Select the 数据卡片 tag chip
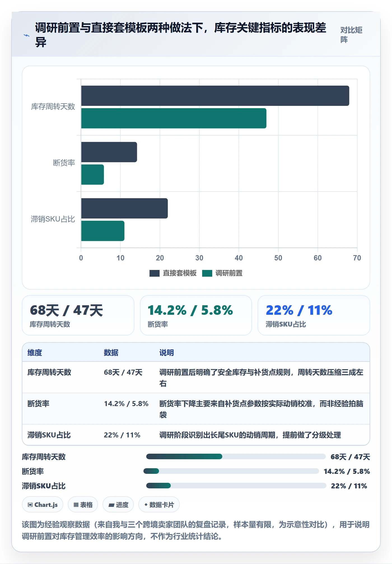The image size is (392, 564). [159, 505]
